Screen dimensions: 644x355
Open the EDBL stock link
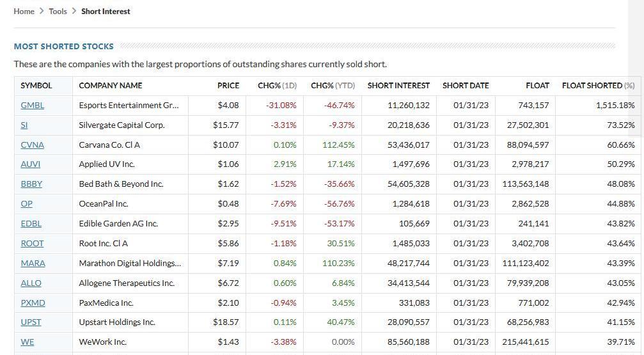(x=31, y=224)
